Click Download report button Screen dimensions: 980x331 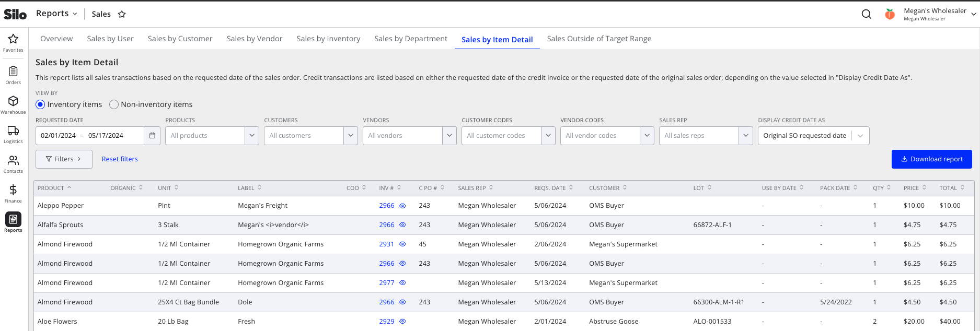pyautogui.click(x=931, y=159)
